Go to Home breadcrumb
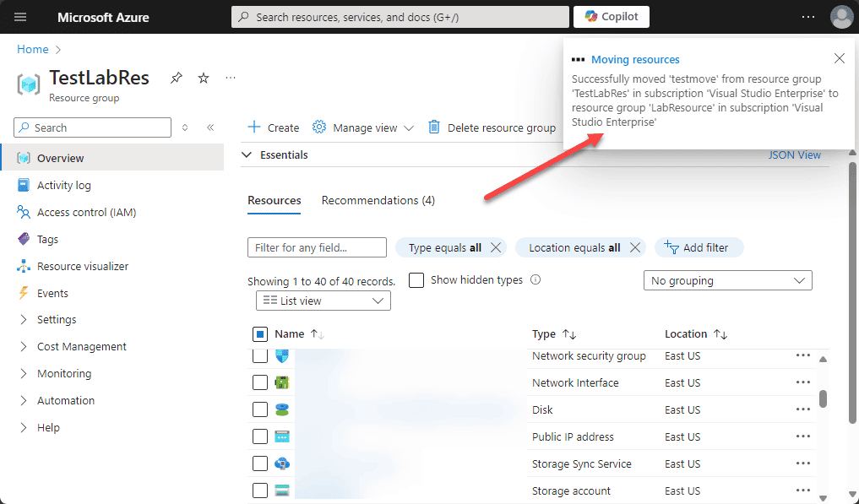The image size is (859, 504). 33,49
